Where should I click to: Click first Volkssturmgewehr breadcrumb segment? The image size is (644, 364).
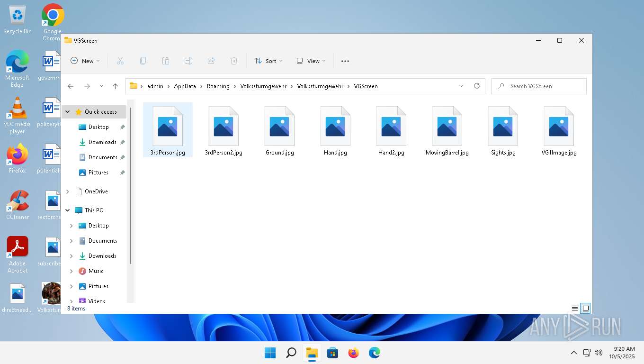(x=263, y=86)
